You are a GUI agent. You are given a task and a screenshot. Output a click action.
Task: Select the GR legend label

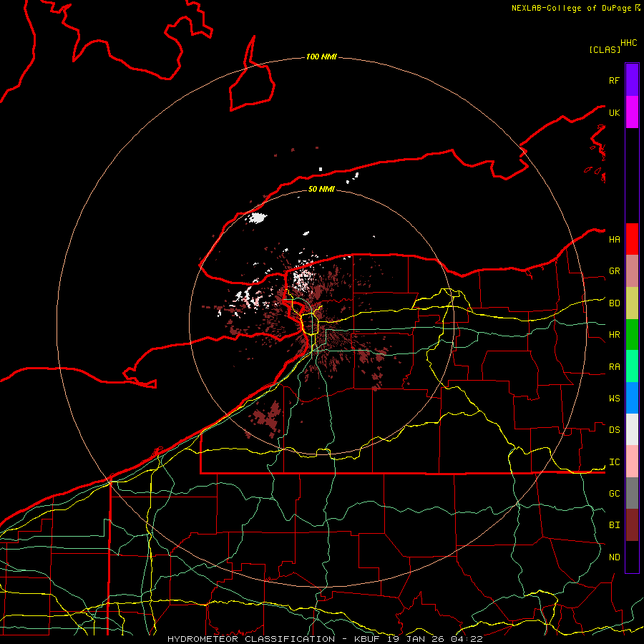pos(614,271)
